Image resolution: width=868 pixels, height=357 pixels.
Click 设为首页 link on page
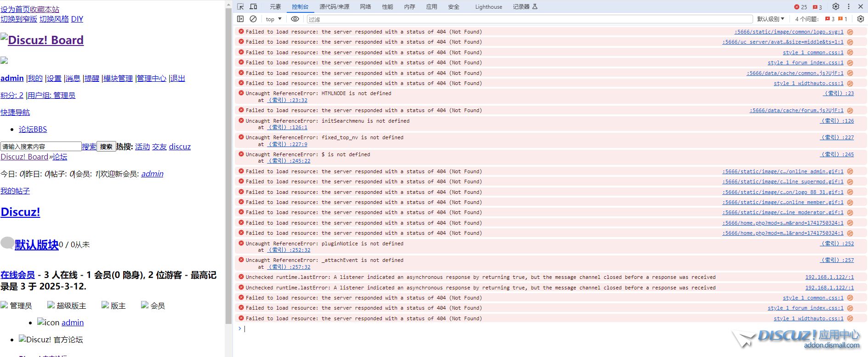[x=15, y=9]
